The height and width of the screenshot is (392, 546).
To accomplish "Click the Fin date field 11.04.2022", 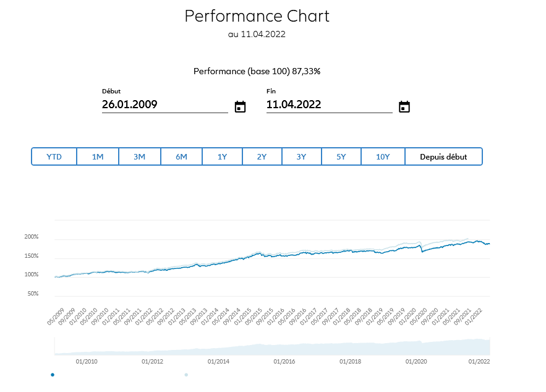I will pyautogui.click(x=329, y=104).
